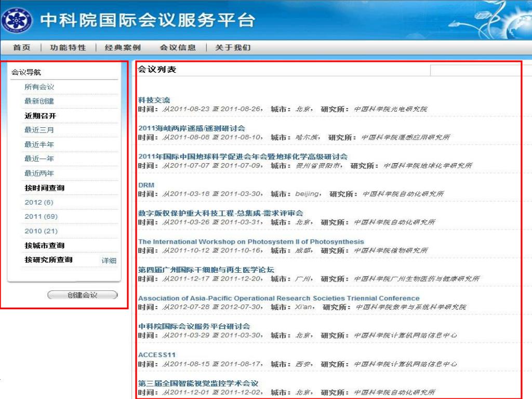The image size is (532, 399).
Task: Click 中国科学院光电研究院 institute text
Action: coord(391,109)
